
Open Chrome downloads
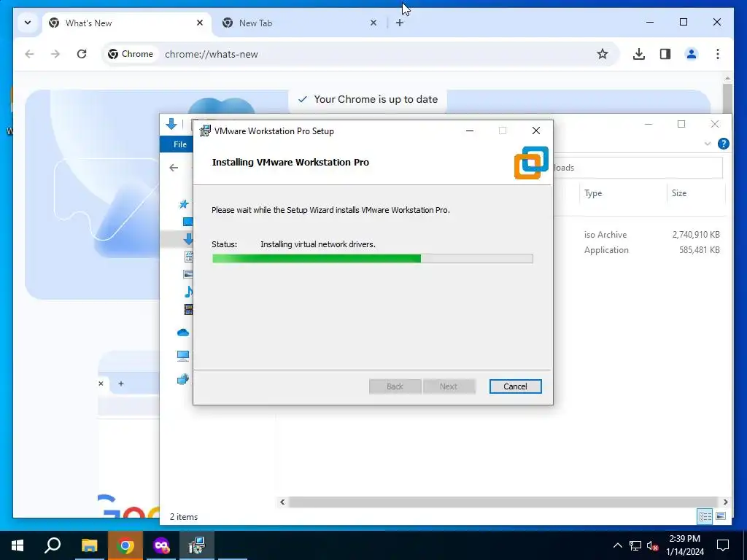pos(639,54)
